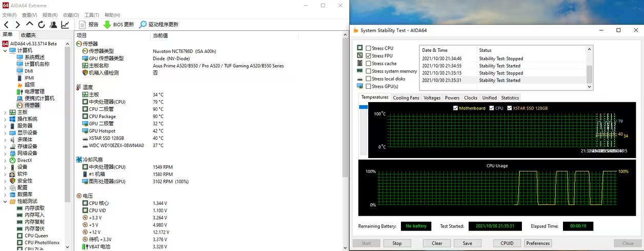Click the 驱动程序更新 magnifier button

(x=159, y=25)
